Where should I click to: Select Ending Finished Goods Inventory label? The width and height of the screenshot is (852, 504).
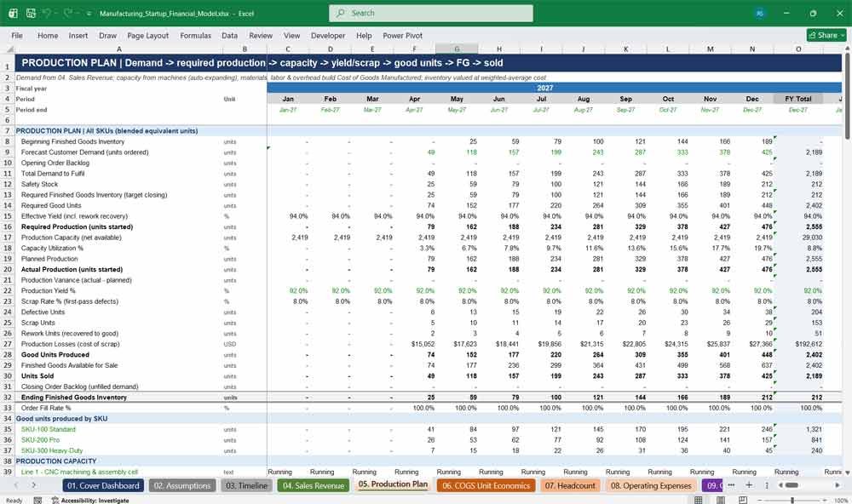(x=118, y=397)
